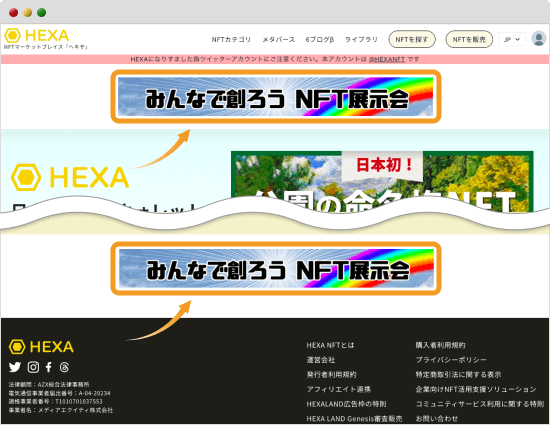550x425 pixels.
Task: Open the 企業向けNFT活用支援ソリューション link
Action: 476,389
